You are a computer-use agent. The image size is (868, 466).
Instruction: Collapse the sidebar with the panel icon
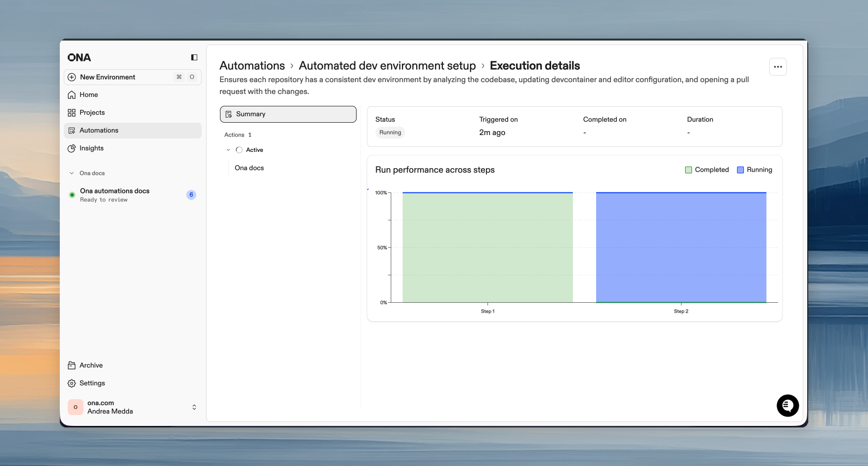pos(193,57)
